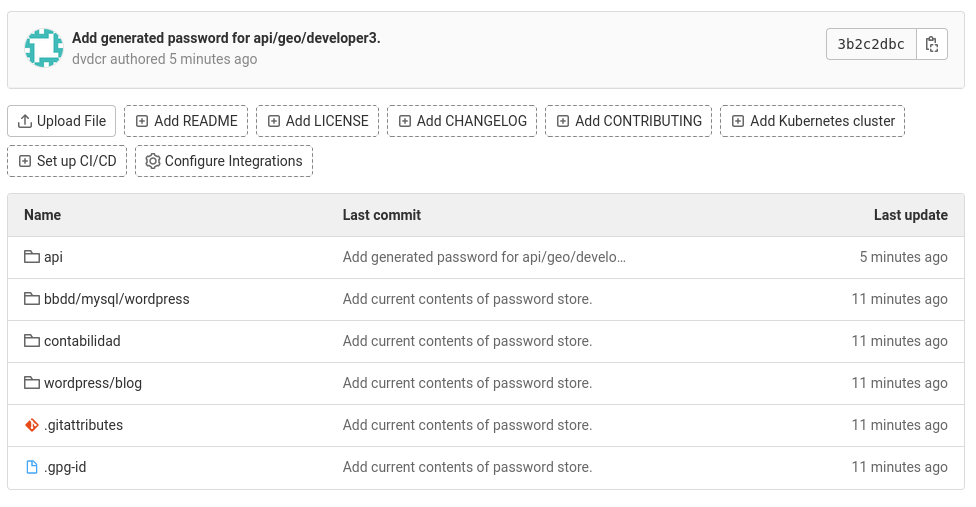This screenshot has width=976, height=507.
Task: Open commit hash 3b2c2dbc
Action: [x=871, y=44]
